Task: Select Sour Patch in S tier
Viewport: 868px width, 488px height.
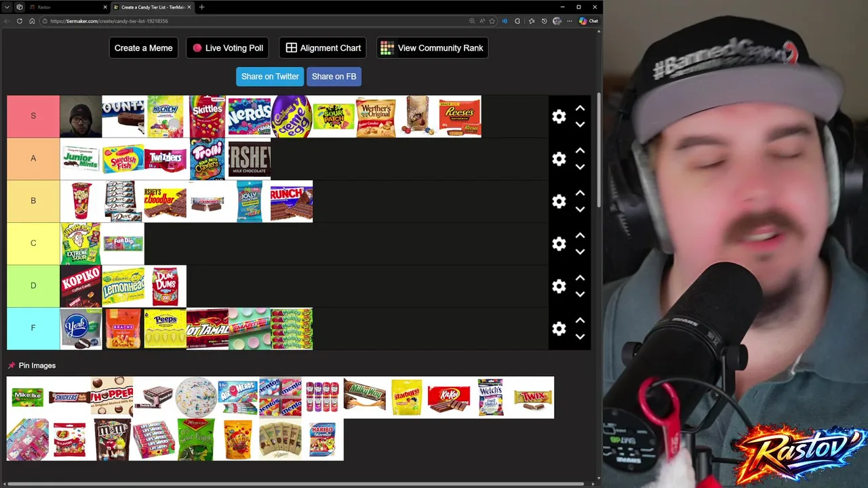Action: point(334,117)
